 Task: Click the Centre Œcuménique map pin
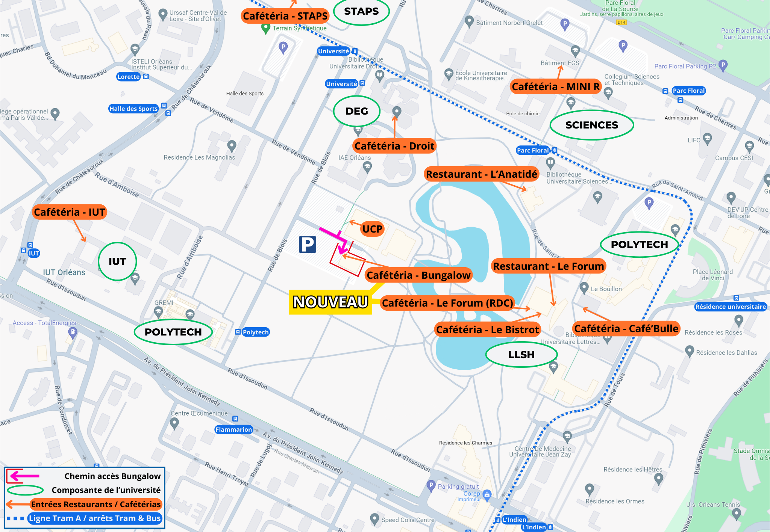(174, 423)
